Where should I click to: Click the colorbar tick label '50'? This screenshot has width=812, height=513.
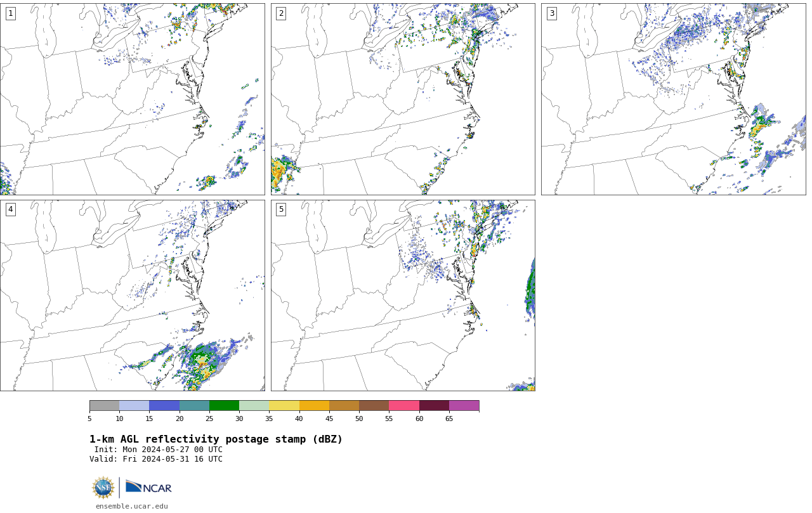(359, 419)
